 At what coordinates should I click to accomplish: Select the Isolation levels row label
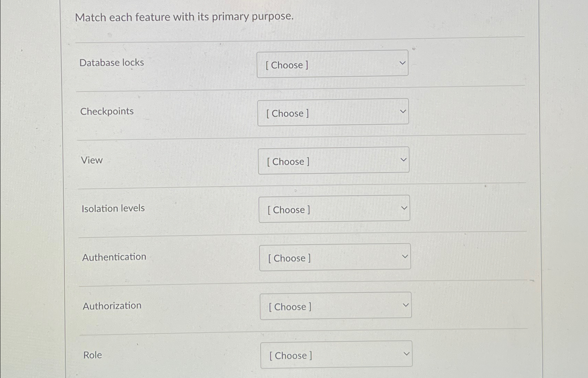[x=113, y=208]
